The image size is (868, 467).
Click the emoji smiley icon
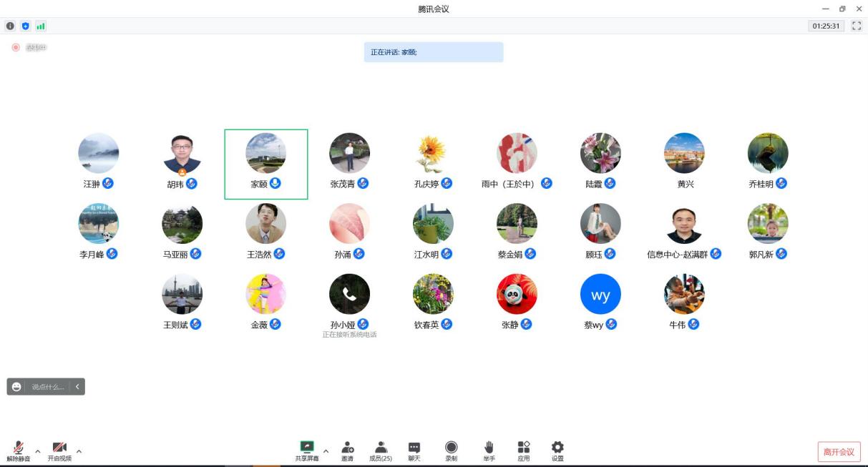pyautogui.click(x=16, y=387)
